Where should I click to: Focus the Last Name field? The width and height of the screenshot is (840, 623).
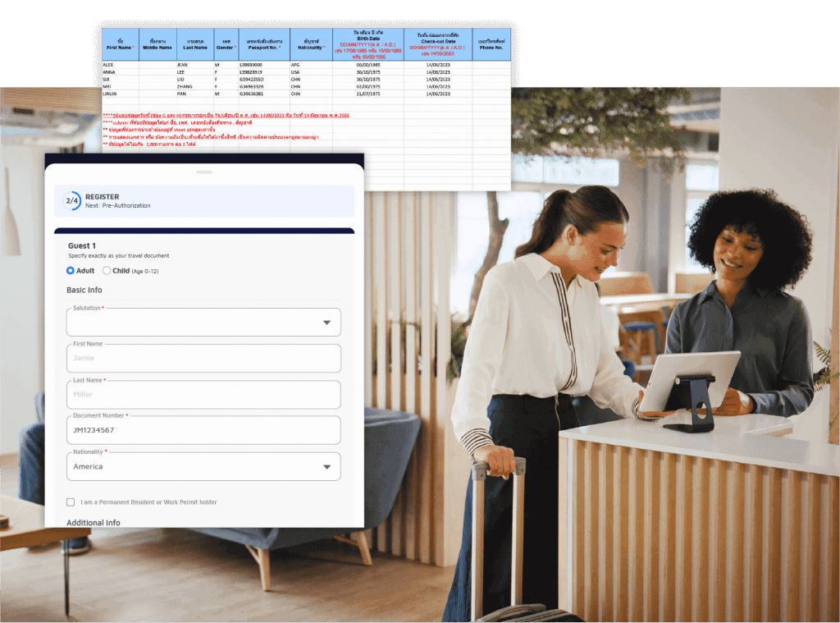[x=203, y=394]
